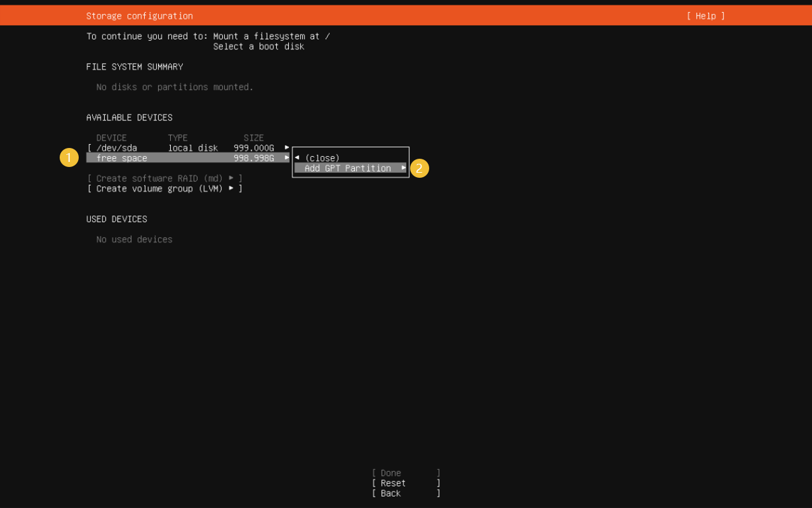
Task: Click the yellow step 1 badge
Action: click(x=69, y=157)
